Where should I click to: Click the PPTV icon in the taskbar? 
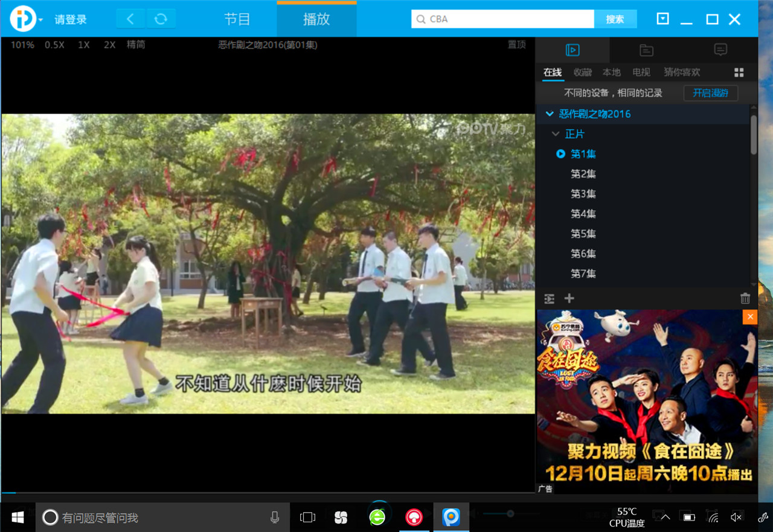click(x=451, y=517)
